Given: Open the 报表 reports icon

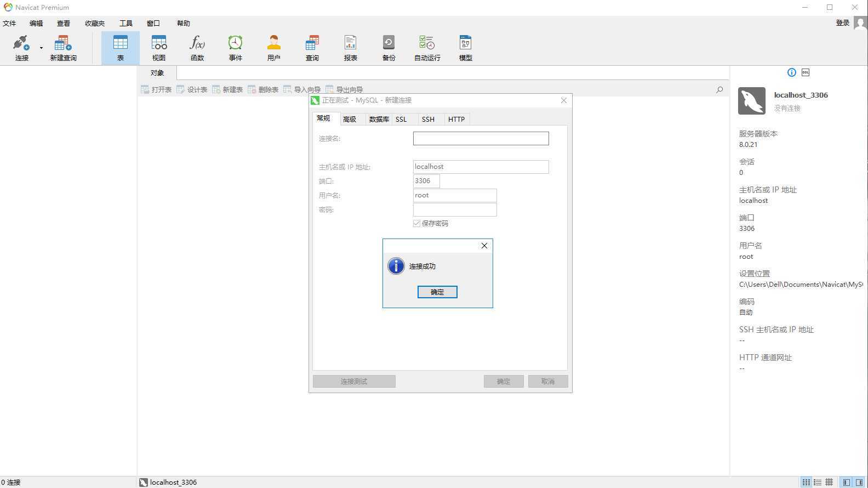Looking at the screenshot, I should click(350, 48).
